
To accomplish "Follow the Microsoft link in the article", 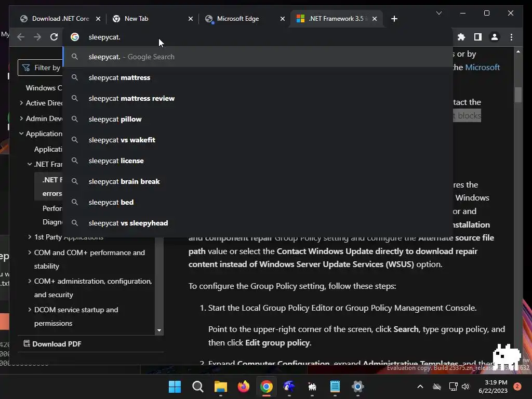I will (482, 67).
